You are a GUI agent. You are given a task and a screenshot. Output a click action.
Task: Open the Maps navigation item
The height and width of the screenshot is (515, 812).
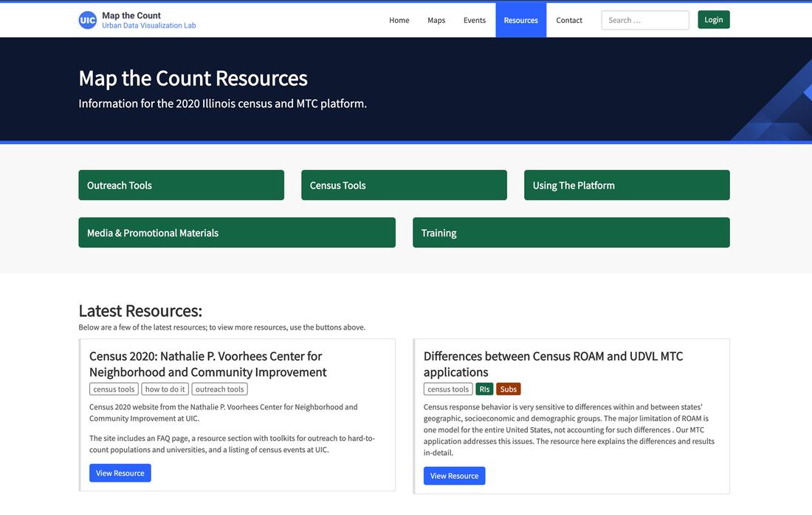(436, 19)
